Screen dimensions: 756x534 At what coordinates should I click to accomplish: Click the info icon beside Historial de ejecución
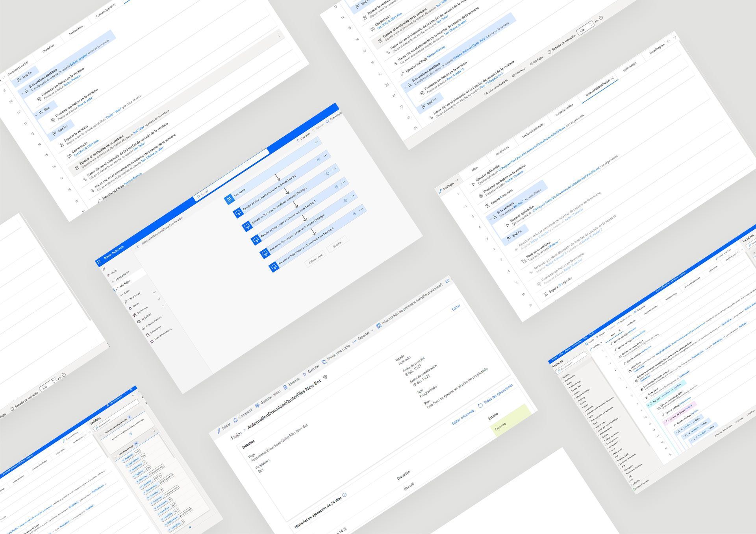click(x=345, y=495)
